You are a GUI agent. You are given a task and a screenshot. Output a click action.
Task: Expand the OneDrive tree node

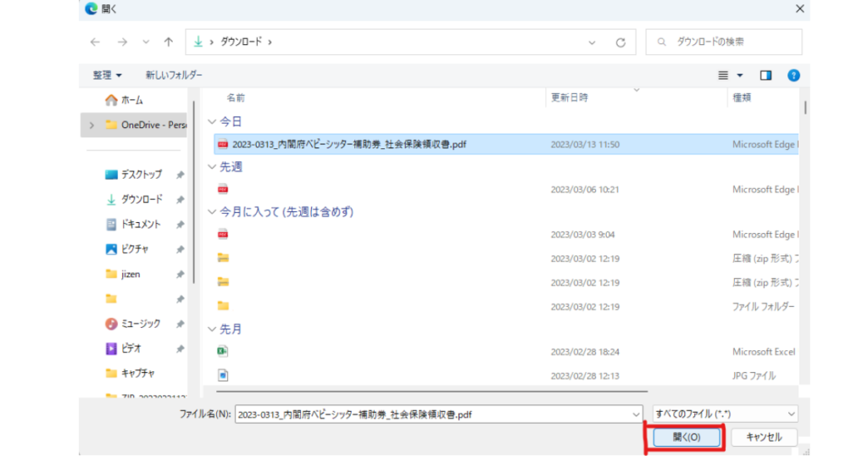click(92, 125)
